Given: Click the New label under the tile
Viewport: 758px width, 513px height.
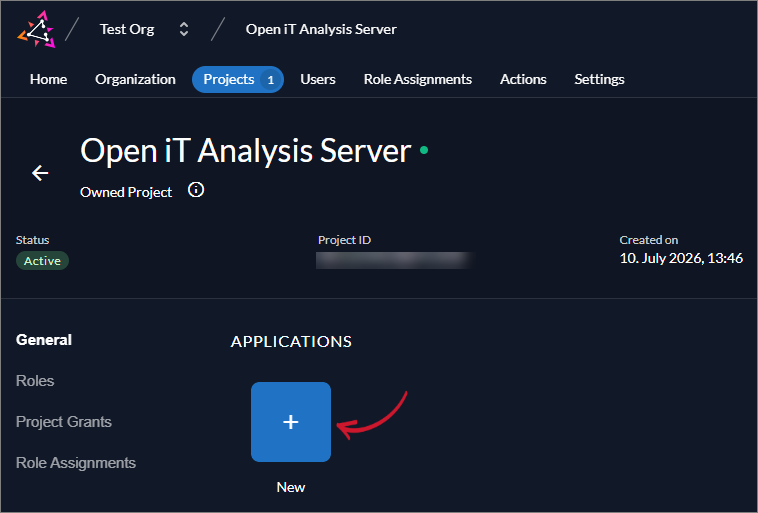Looking at the screenshot, I should (291, 487).
